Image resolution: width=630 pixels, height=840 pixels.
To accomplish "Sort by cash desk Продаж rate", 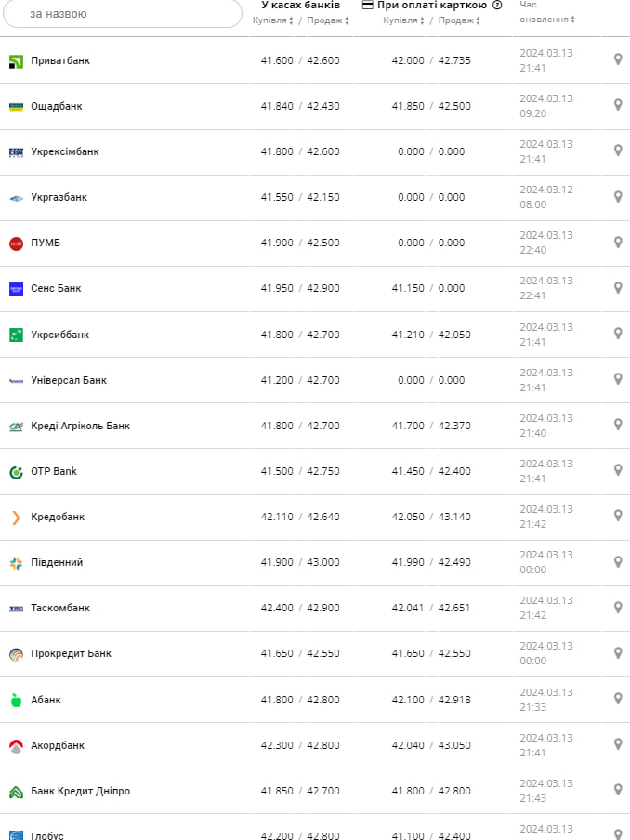I will pyautogui.click(x=328, y=20).
